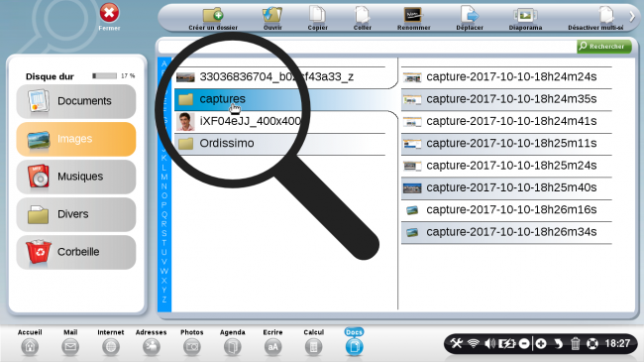
Task: Disable multi-selection with Désactiver multi-sé
Action: pyautogui.click(x=606, y=15)
